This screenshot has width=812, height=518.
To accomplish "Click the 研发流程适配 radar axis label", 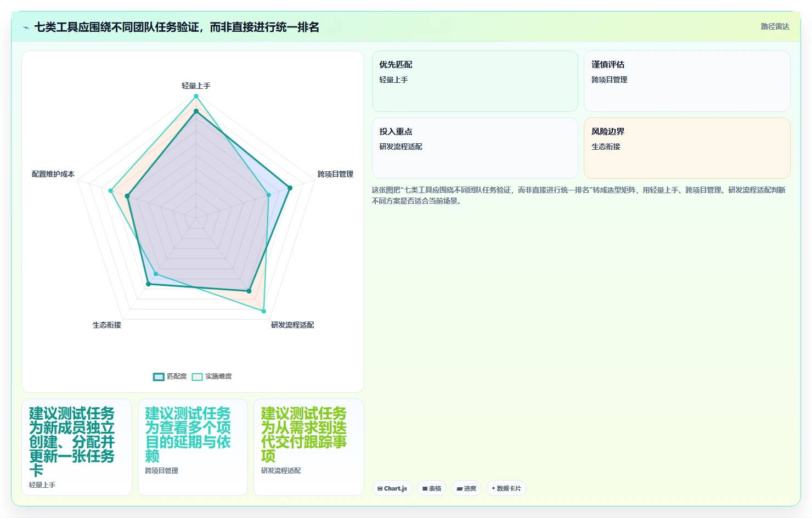I will (x=292, y=325).
